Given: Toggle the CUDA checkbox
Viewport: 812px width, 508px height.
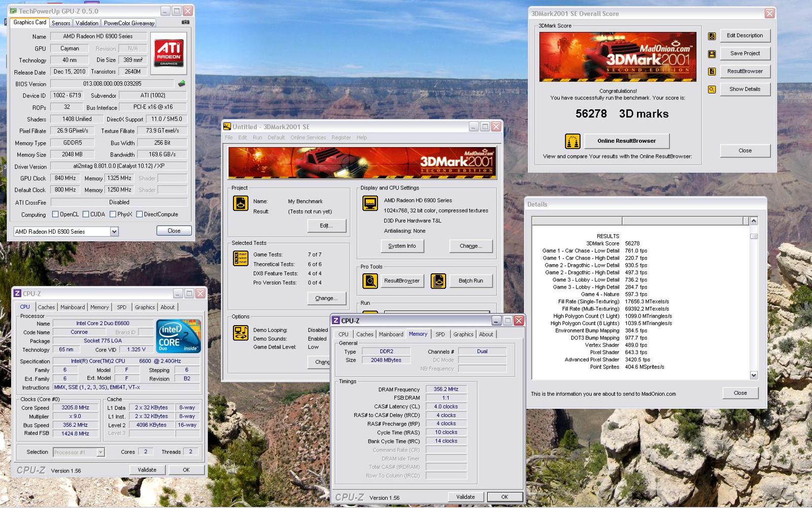Looking at the screenshot, I should coord(86,214).
